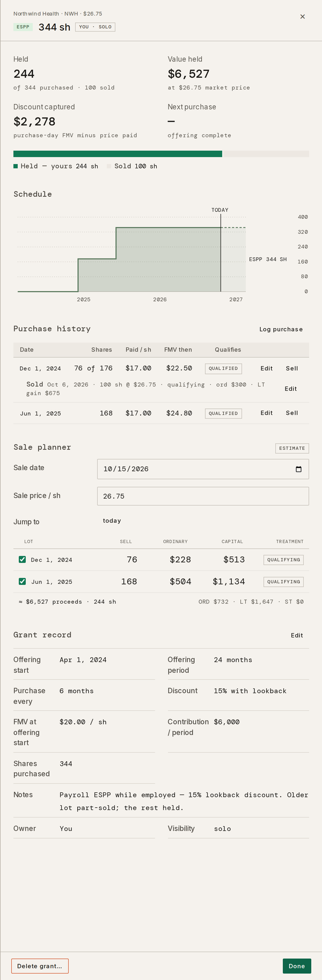Viewport: 322px width, 980px height.
Task: Click QUALIFYING badge on Dec 1, 2024 lot
Action: point(283,560)
